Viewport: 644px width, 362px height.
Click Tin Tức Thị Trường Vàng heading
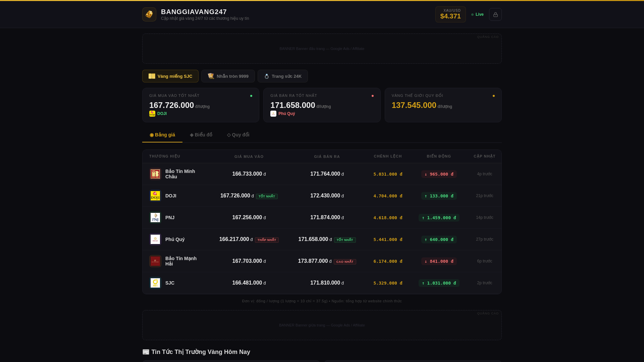[x=196, y=352]
